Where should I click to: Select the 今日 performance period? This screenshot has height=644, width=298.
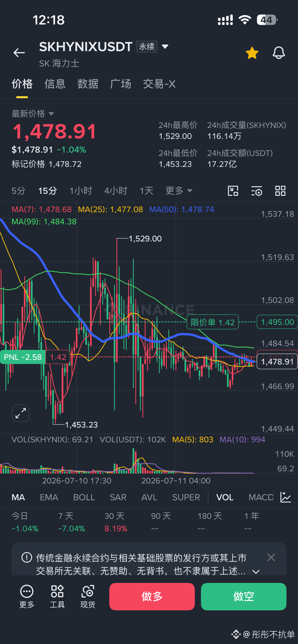tap(25, 522)
